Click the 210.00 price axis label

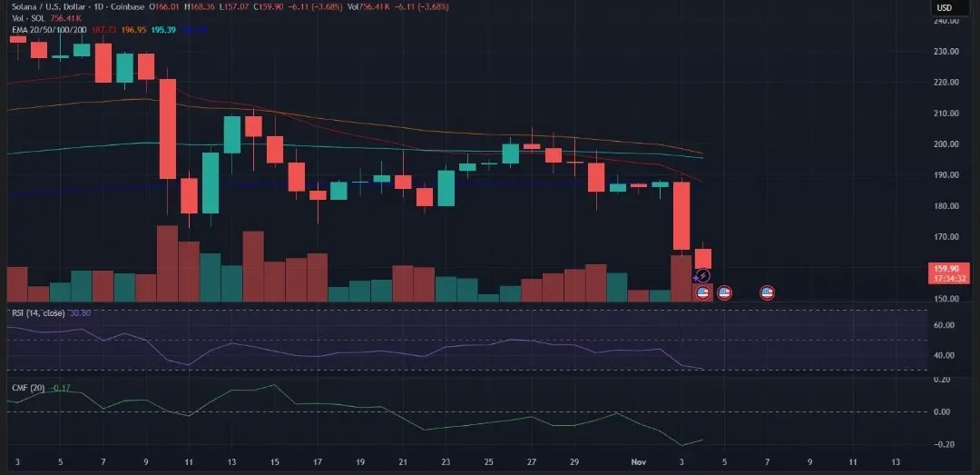pos(946,114)
